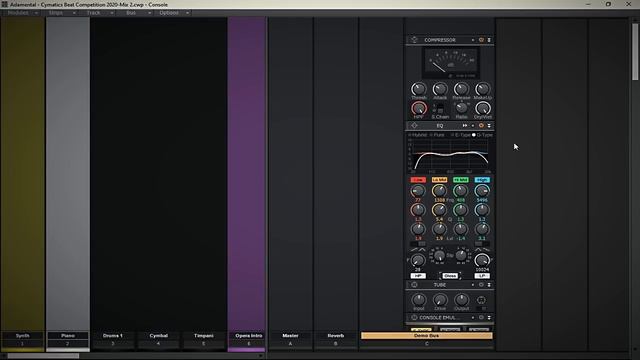Toggle the yellow Lo Mid band button
640x360 pixels.
(x=439, y=180)
